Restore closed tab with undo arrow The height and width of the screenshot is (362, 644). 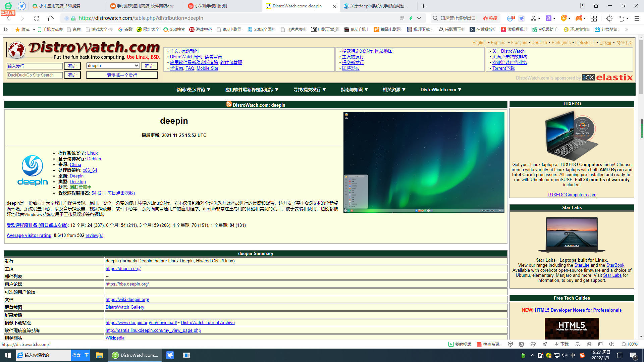coord(622,18)
